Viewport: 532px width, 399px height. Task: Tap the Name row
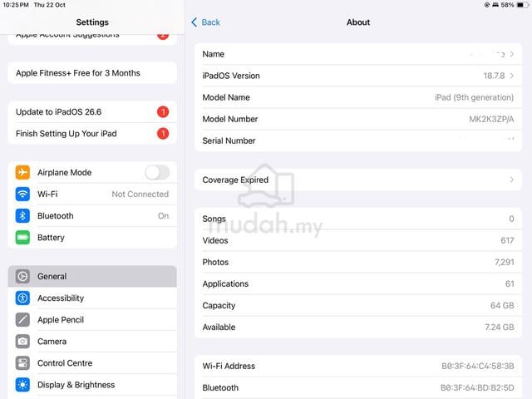[x=358, y=54]
